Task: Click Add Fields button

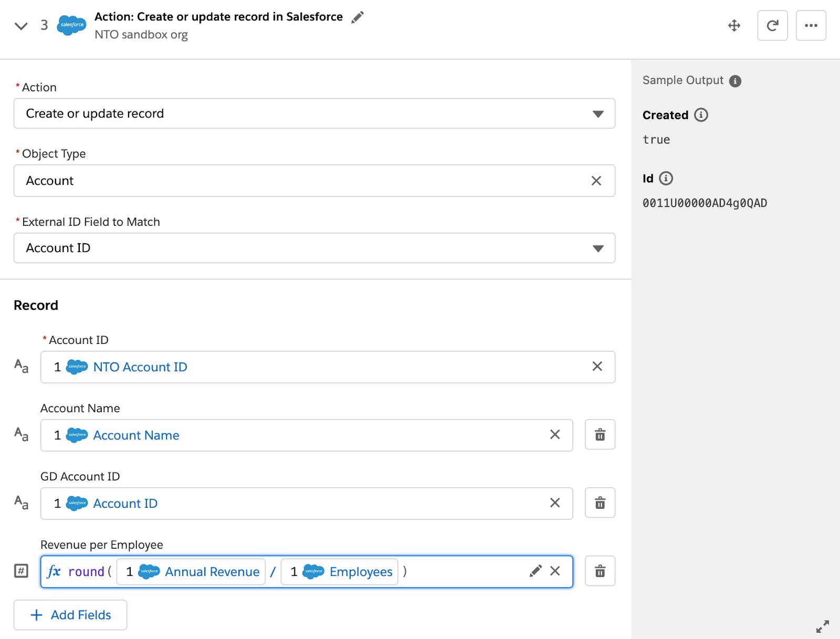Action: tap(70, 615)
